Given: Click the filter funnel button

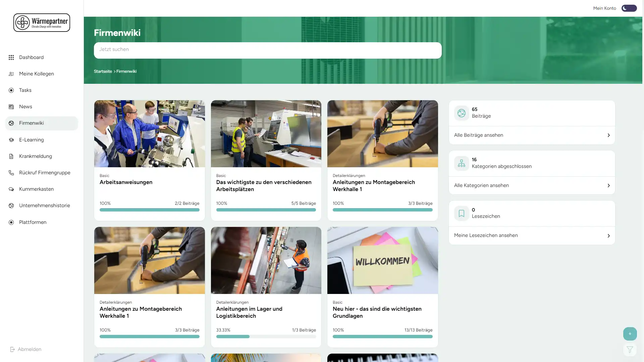Looking at the screenshot, I should click(630, 350).
